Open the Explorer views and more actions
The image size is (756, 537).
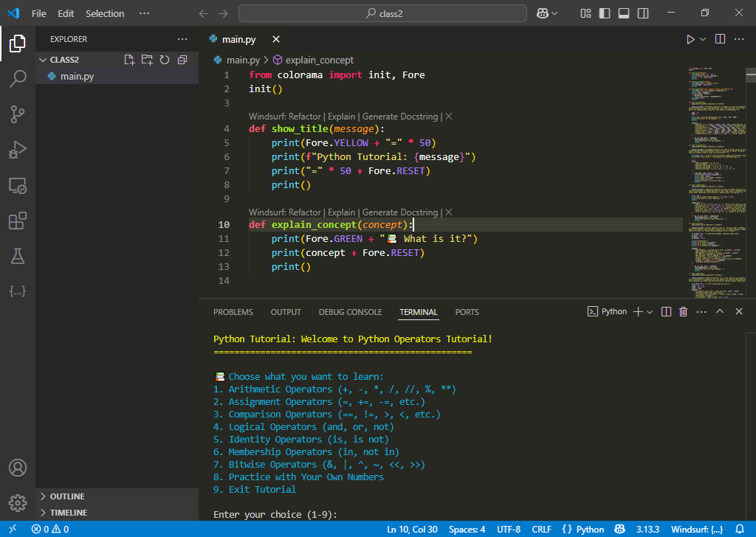pos(182,39)
